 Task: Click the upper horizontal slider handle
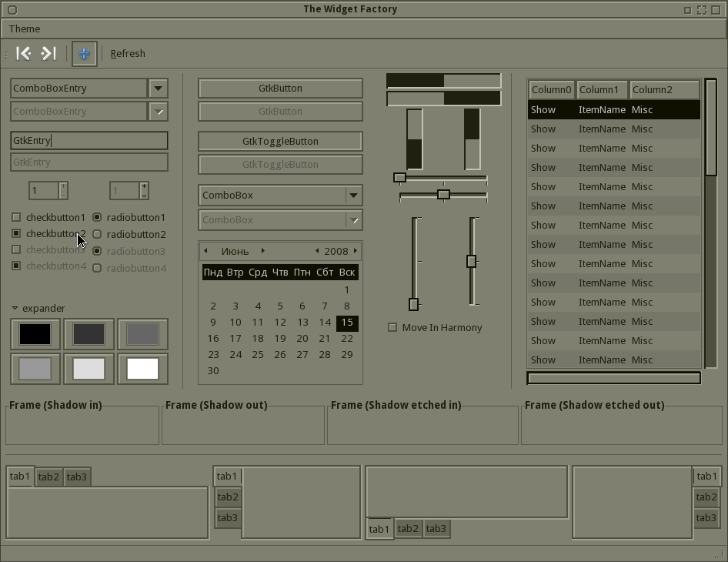click(x=399, y=177)
